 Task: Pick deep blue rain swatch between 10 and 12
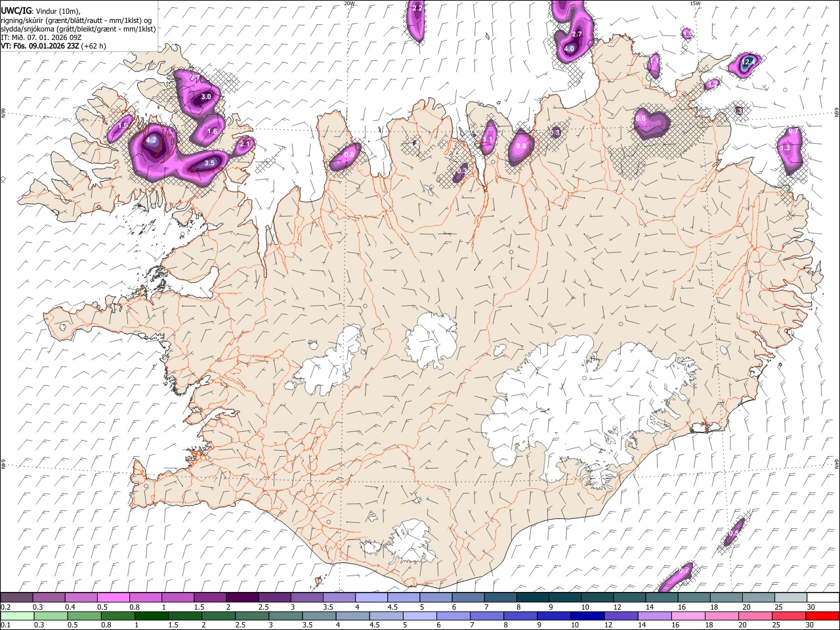[587, 616]
